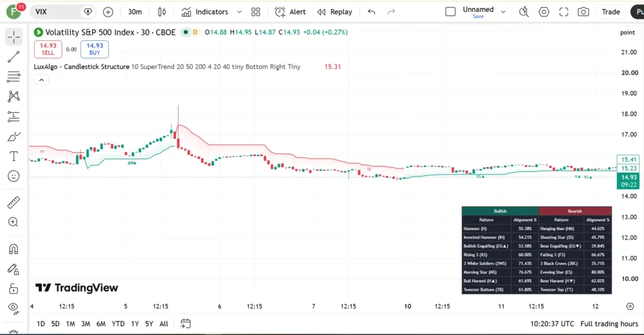Undo the last chart action
644x335 pixels.
372,12
